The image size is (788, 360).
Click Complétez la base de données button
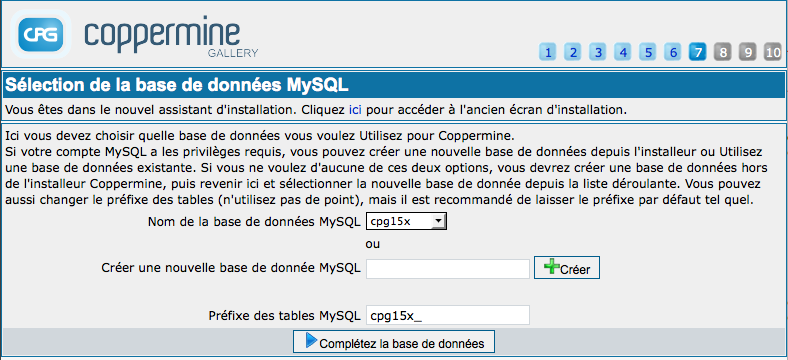394,342
